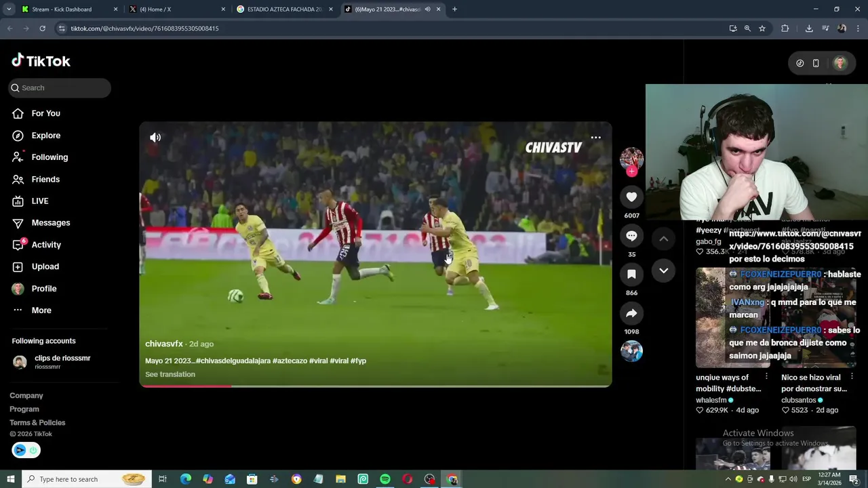The height and width of the screenshot is (488, 868).
Task: Open the video's three-dot options menu
Action: (595, 138)
